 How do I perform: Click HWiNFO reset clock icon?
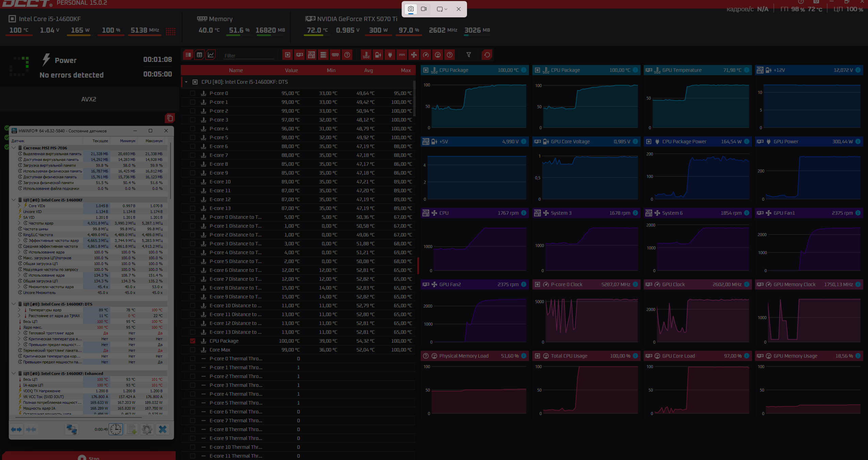(116, 429)
